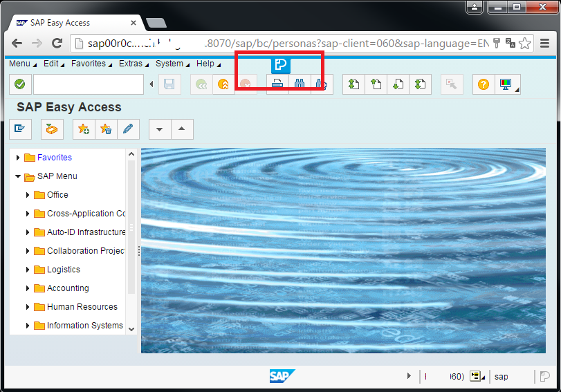Click the Move Favorites Up arrow
Viewport: 561px width, 392px height.
[182, 129]
